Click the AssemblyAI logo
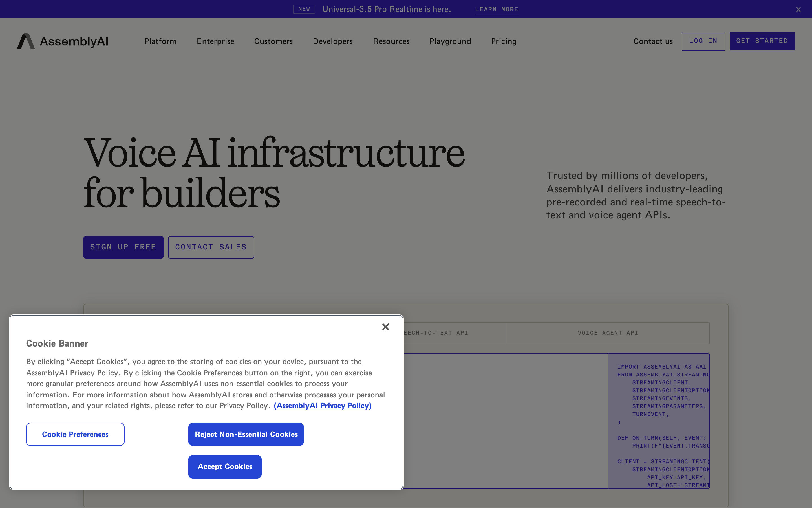Screen dimensions: 812x508 tap(63, 41)
